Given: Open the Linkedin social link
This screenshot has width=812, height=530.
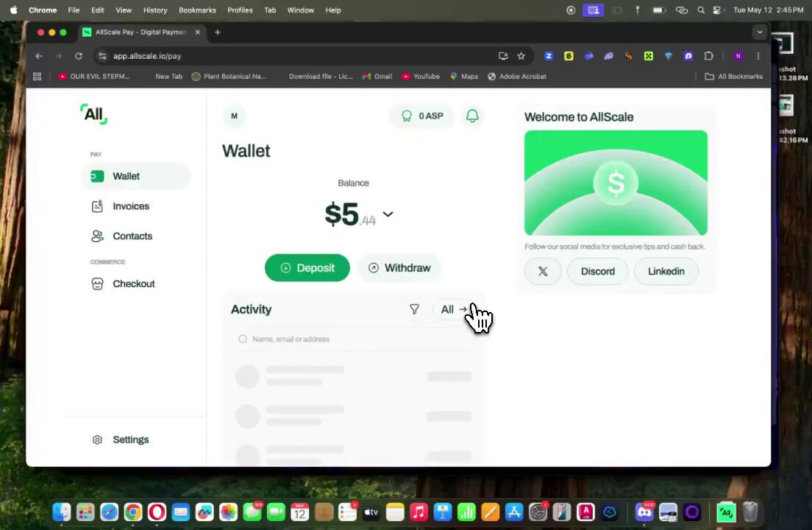Looking at the screenshot, I should click(666, 271).
